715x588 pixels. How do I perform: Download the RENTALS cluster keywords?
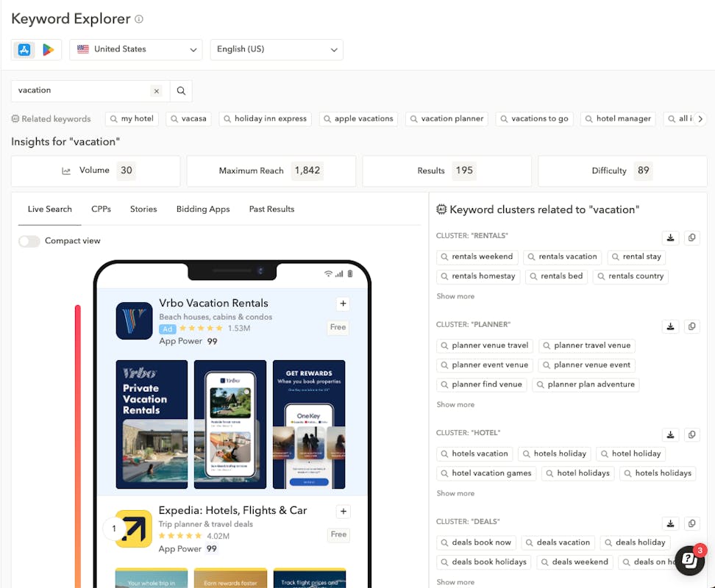pyautogui.click(x=670, y=237)
